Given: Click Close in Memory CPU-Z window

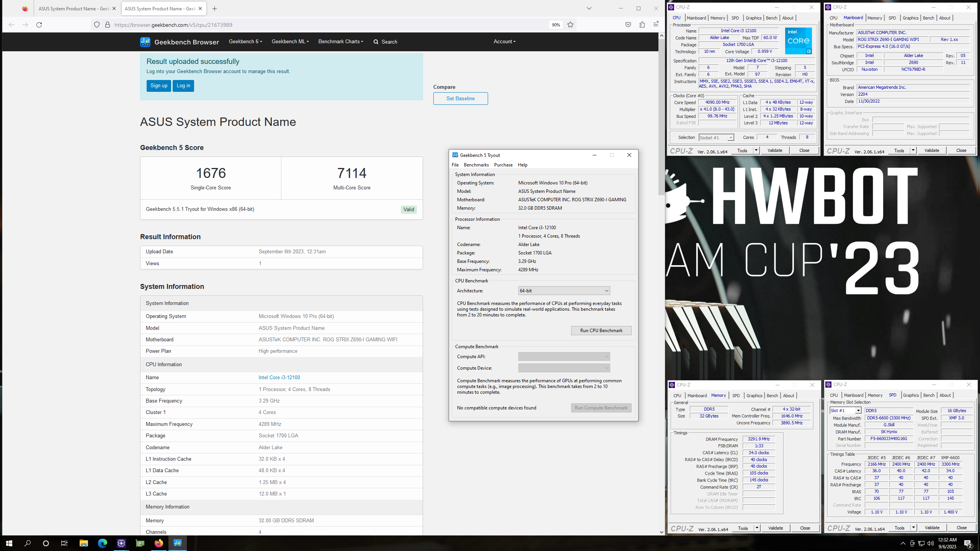Looking at the screenshot, I should [x=805, y=528].
